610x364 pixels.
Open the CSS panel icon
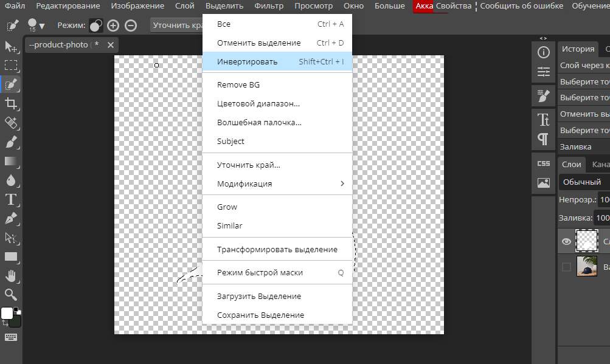coord(544,163)
